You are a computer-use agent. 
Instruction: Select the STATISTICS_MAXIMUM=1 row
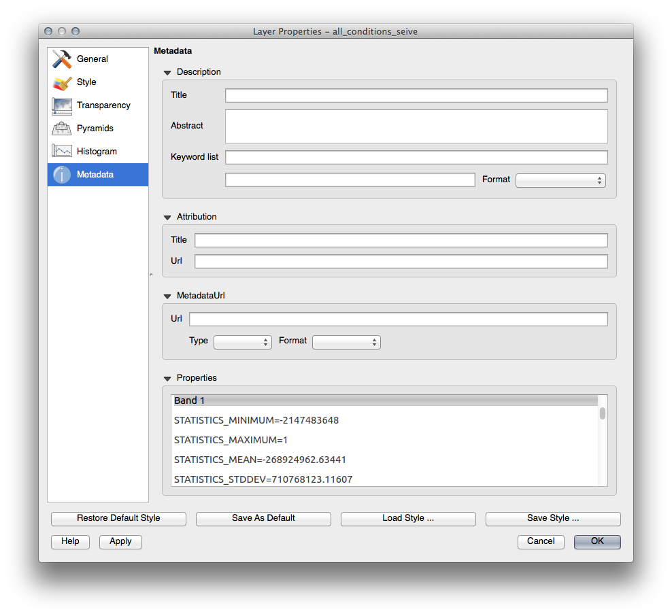click(231, 440)
